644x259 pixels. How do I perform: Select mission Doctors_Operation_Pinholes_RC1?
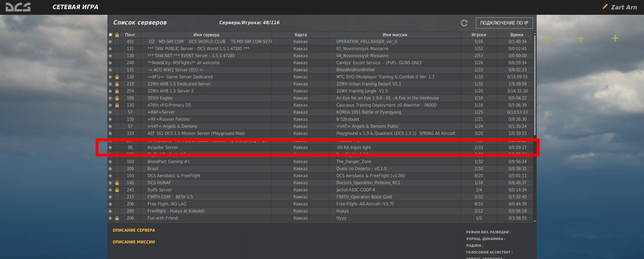tap(368, 183)
